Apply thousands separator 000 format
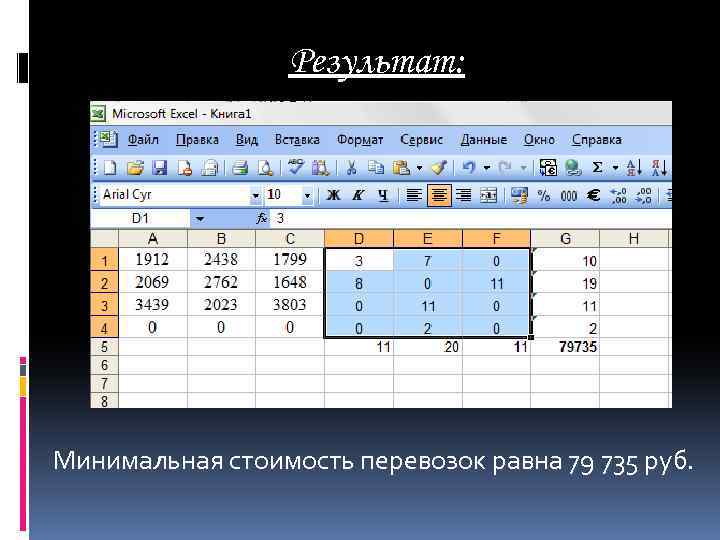 coord(568,196)
